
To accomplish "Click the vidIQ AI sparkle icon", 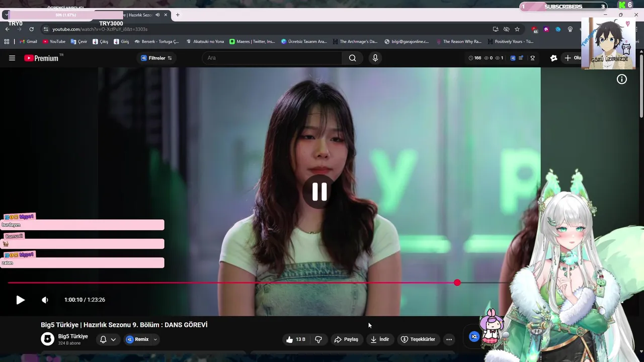I will (x=554, y=58).
